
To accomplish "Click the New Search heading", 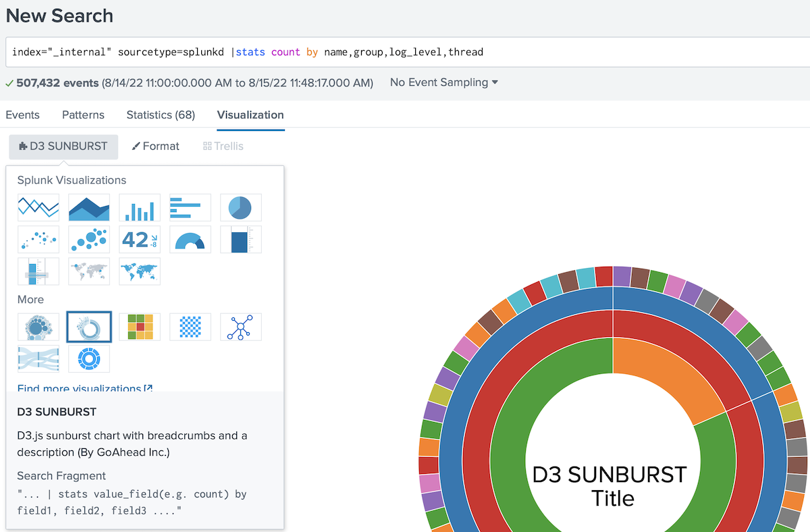I will [59, 16].
